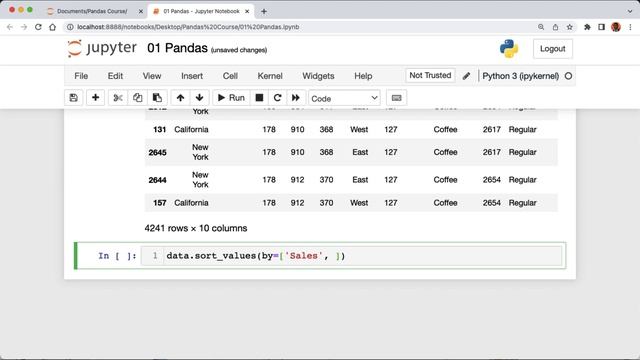Click the Not Trusted button

tap(430, 76)
